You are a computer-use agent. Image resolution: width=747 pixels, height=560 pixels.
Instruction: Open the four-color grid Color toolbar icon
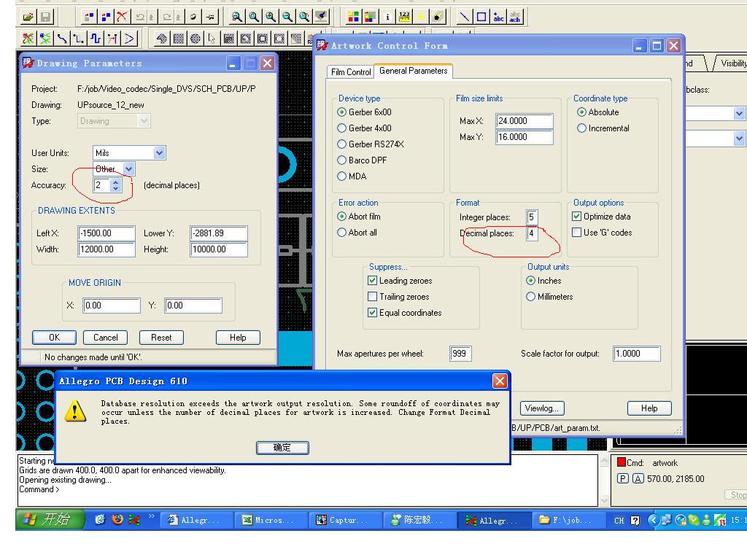pyautogui.click(x=353, y=17)
